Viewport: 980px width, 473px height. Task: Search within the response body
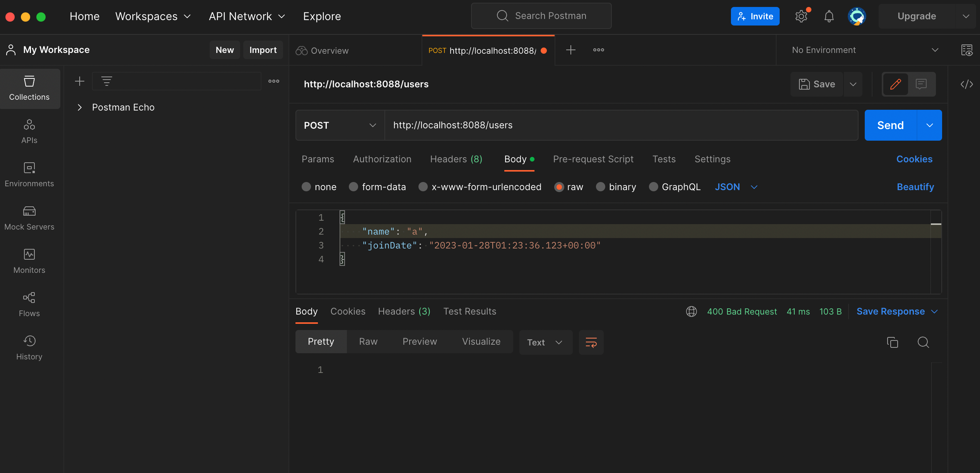coord(924,342)
